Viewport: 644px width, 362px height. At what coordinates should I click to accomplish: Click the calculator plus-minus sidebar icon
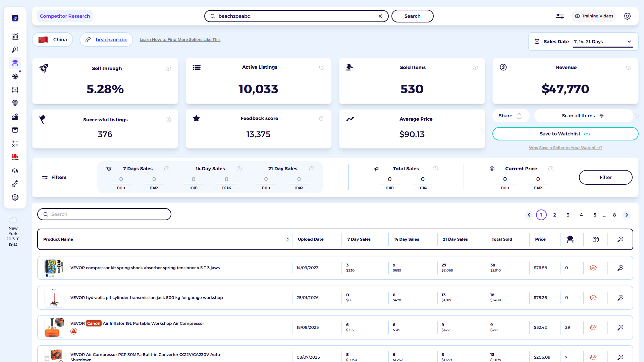[x=15, y=144]
